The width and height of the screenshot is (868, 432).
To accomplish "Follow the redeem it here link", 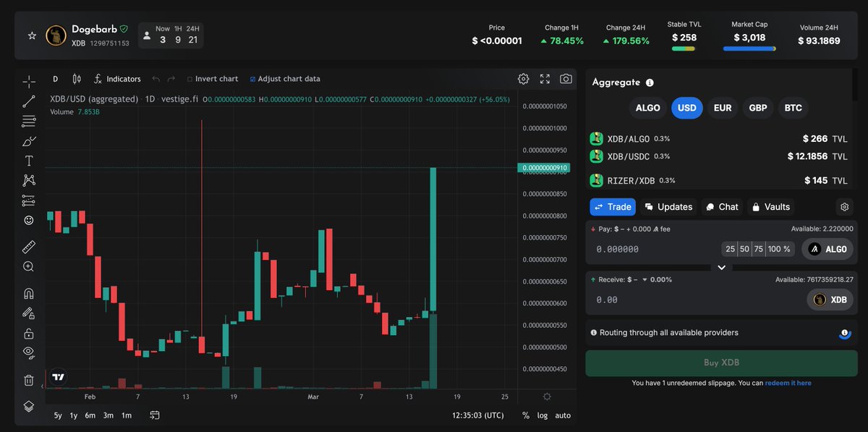I will pyautogui.click(x=788, y=383).
